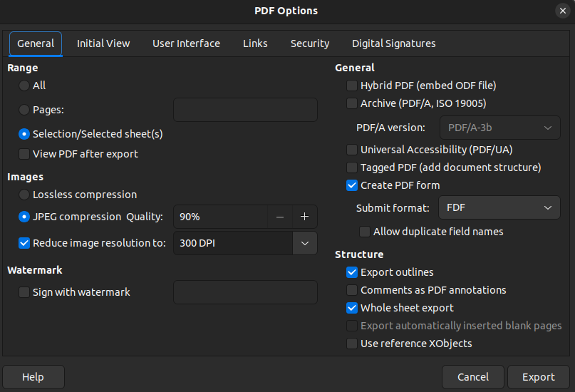Increase JPEG quality with plus button
Screen dimensions: 575x392
[x=304, y=217]
